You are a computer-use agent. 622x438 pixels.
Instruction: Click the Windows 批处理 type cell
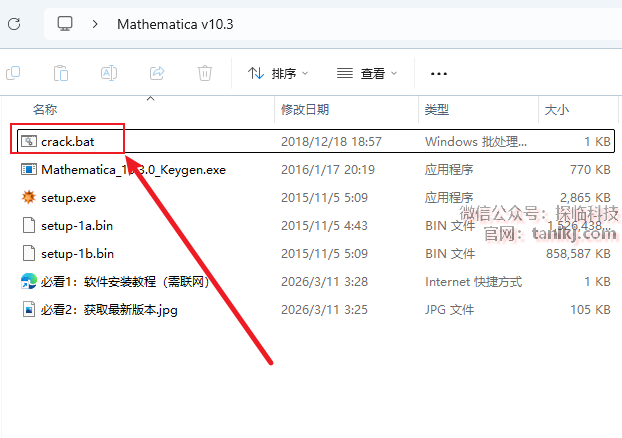coord(476,142)
